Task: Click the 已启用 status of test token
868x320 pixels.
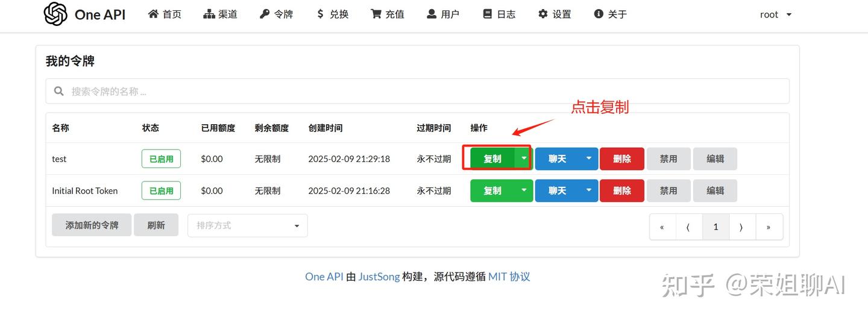Action: tap(161, 159)
